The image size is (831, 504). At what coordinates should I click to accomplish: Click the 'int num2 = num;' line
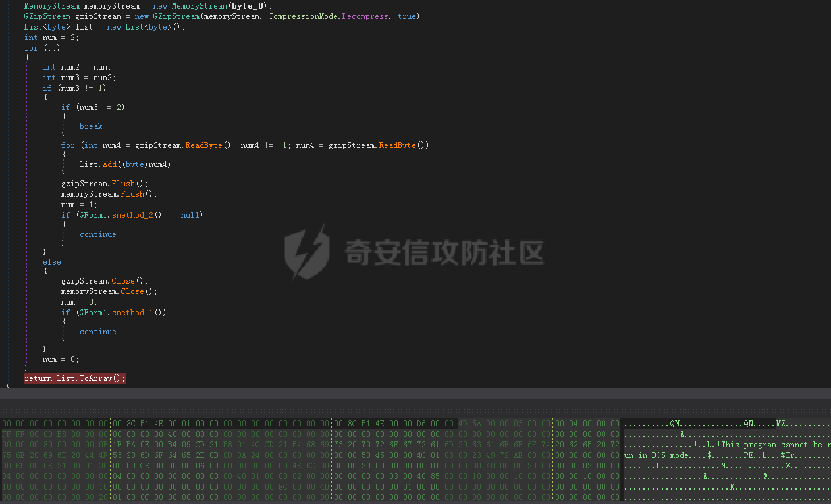77,67
